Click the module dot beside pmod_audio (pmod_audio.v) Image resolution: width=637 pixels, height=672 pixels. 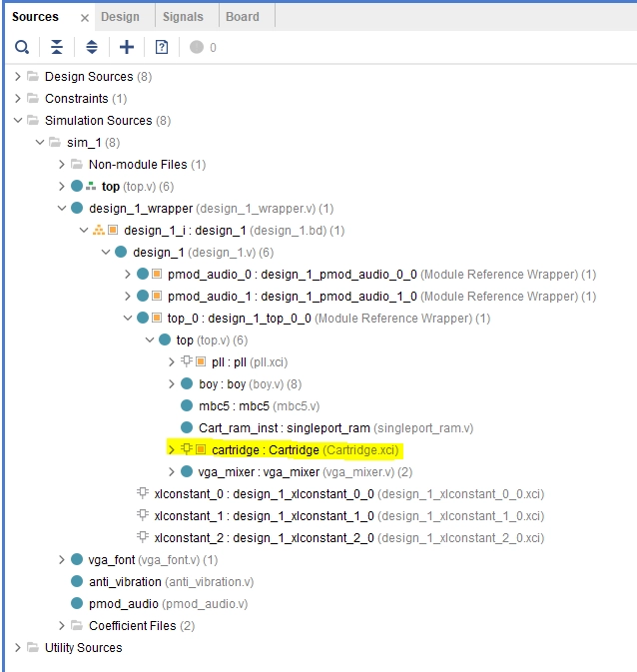(77, 603)
